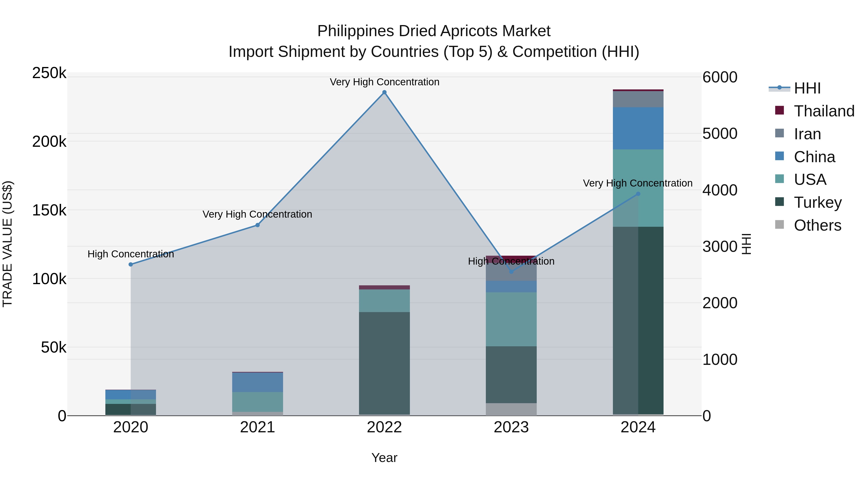Click the Import Shipment by Countries subtitle
The height and width of the screenshot is (488, 868).
(434, 52)
